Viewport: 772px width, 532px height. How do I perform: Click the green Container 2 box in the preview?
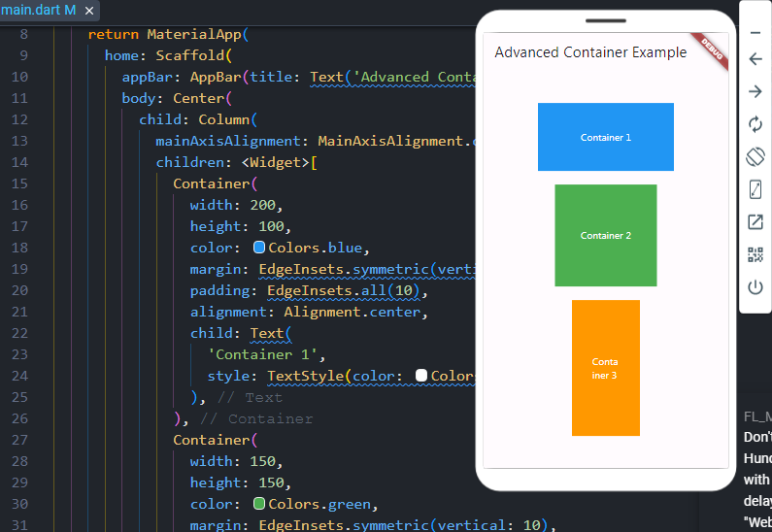(606, 235)
